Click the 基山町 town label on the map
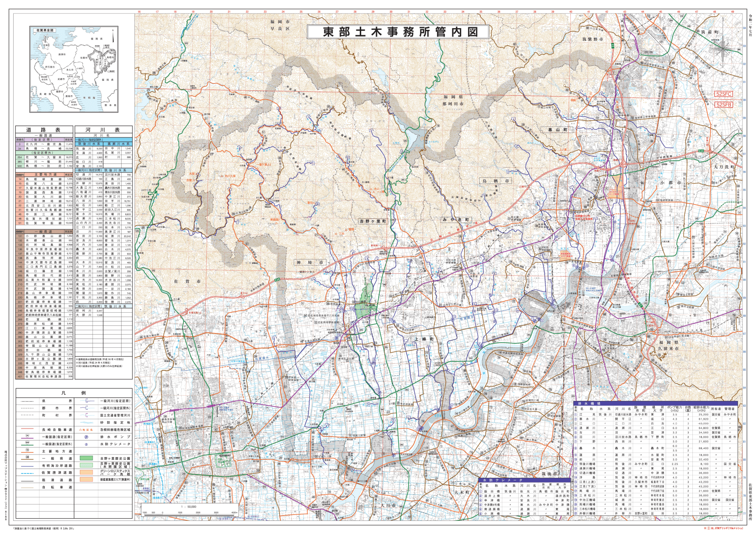756x534 pixels. (557, 130)
